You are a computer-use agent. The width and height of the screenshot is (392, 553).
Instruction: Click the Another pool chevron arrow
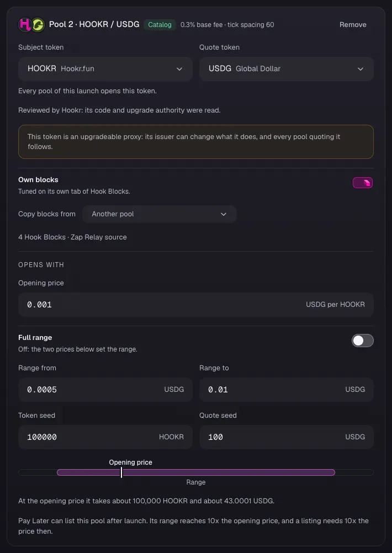coord(224,214)
